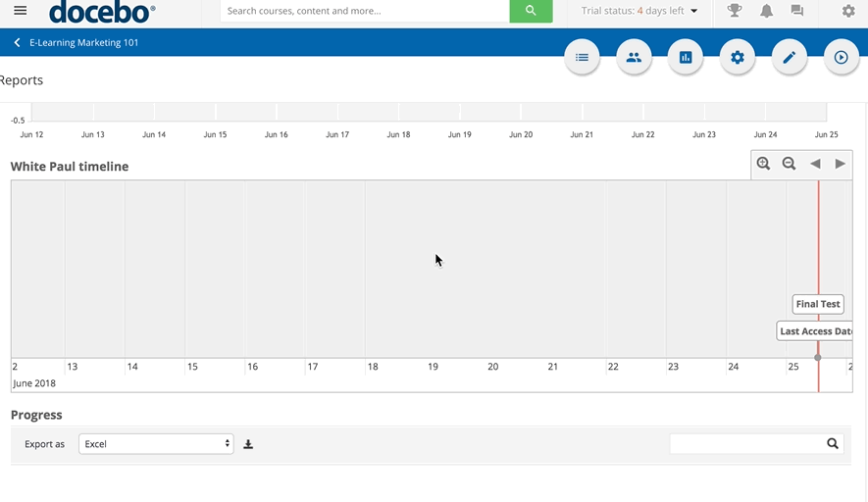The width and height of the screenshot is (868, 502).
Task: Click the pencil edit round button
Action: [790, 57]
